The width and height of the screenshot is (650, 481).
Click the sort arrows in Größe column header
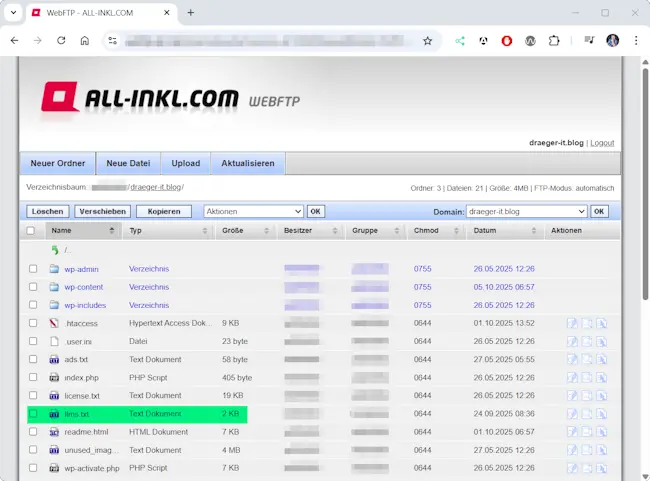click(x=267, y=231)
